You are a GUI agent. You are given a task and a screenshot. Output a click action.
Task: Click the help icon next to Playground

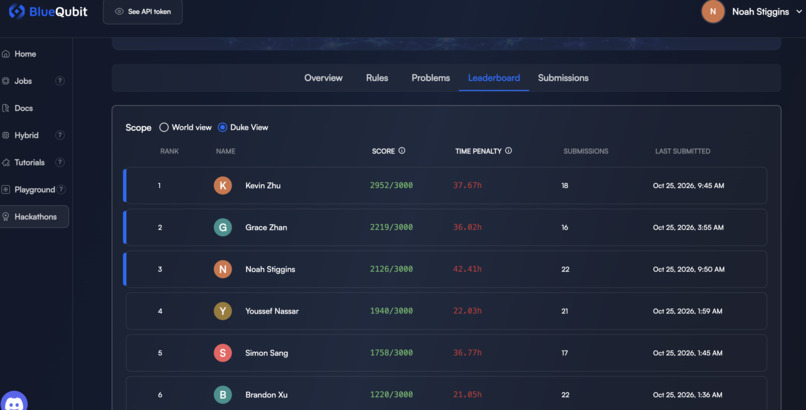(61, 189)
